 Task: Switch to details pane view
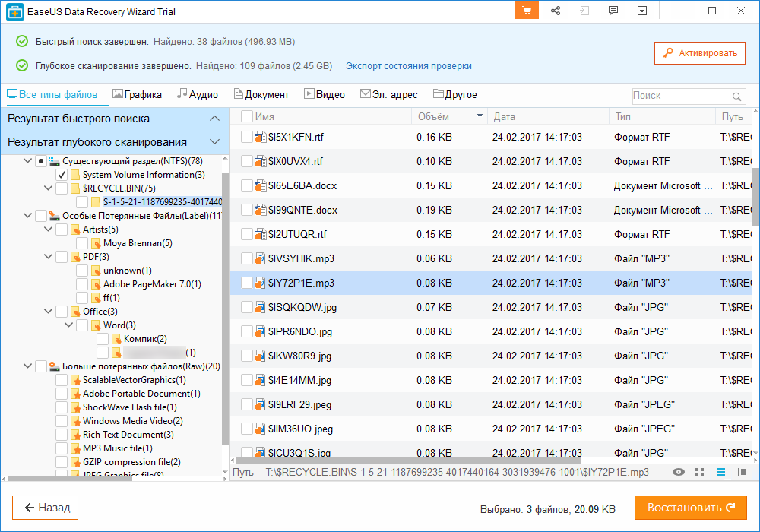tap(742, 472)
